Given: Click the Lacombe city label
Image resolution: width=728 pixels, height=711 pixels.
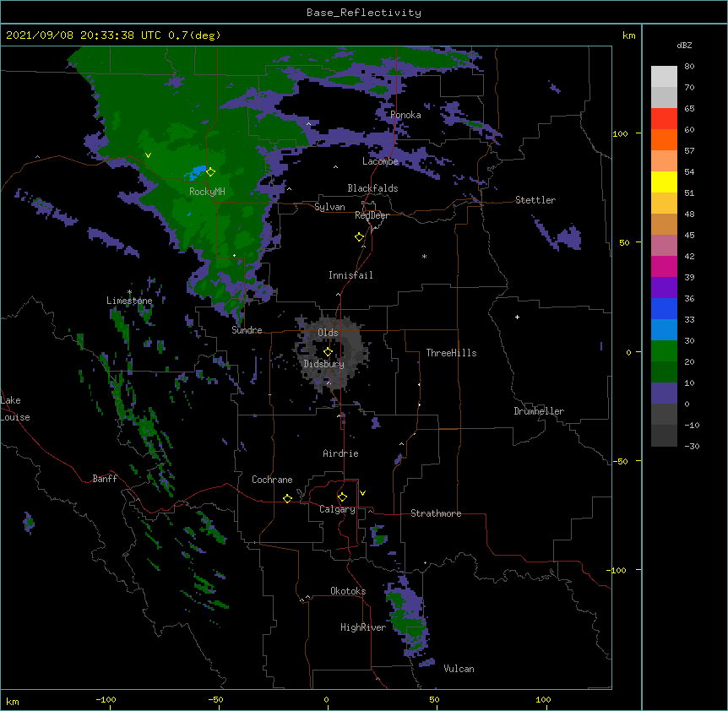Looking at the screenshot, I should [380, 161].
